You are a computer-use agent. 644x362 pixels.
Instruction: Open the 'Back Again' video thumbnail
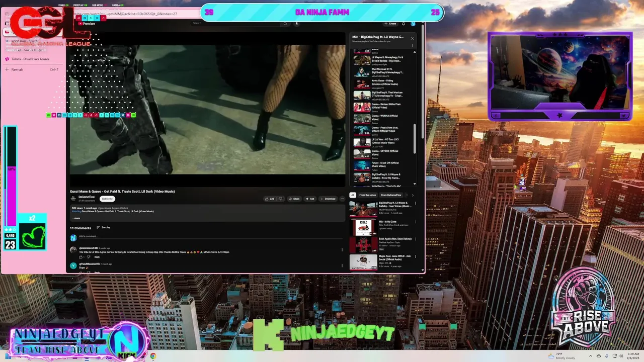coord(363,244)
